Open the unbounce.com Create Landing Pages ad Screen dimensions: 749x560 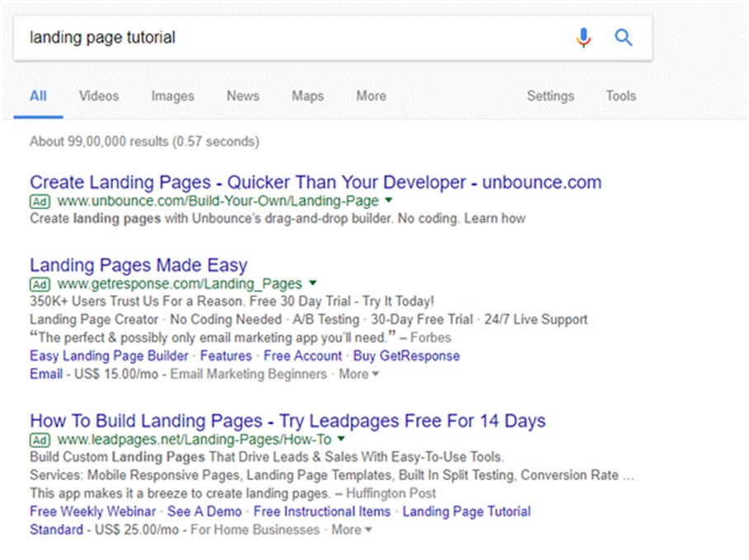click(x=316, y=182)
